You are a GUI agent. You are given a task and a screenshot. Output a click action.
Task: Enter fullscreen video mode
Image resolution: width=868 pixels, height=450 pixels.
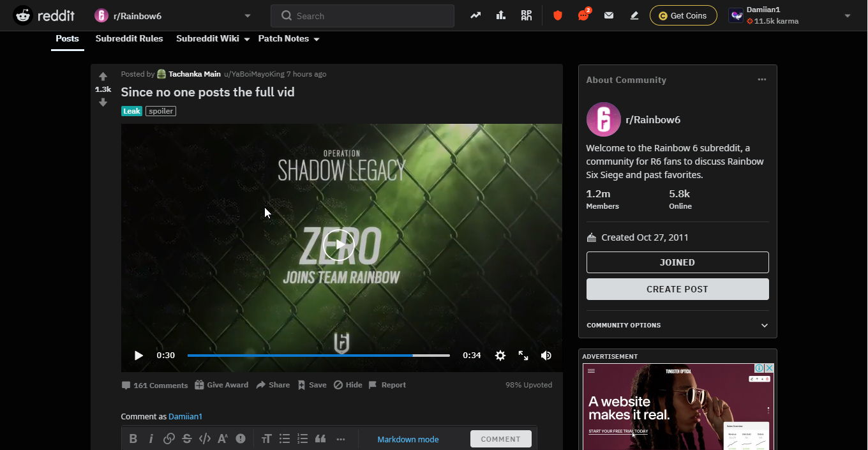point(523,356)
